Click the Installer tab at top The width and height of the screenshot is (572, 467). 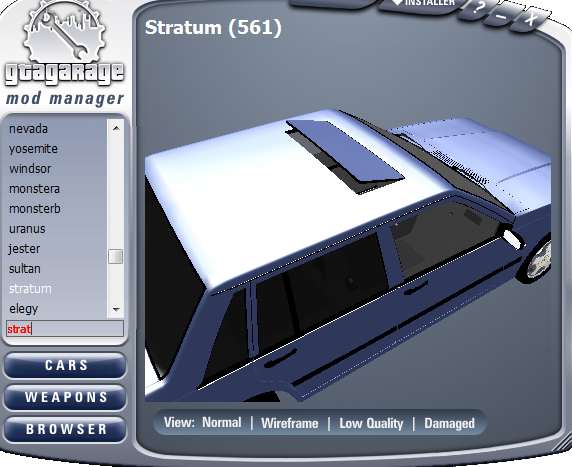423,4
